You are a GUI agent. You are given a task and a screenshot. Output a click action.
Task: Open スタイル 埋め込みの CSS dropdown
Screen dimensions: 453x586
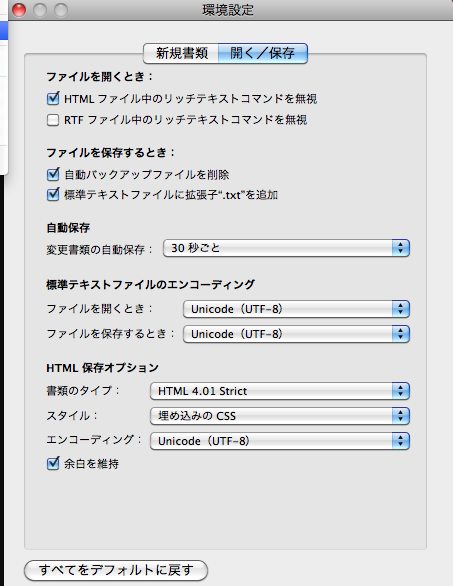click(280, 416)
